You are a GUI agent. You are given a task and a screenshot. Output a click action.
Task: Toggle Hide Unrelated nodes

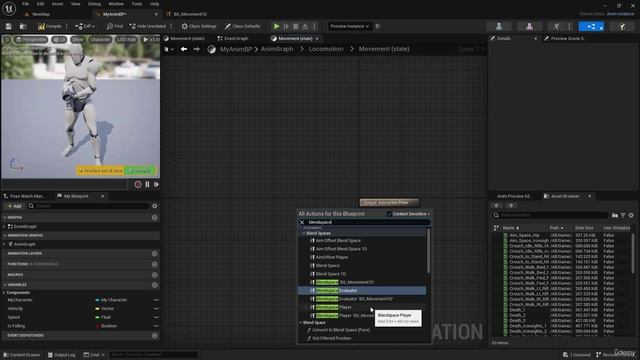[148, 26]
